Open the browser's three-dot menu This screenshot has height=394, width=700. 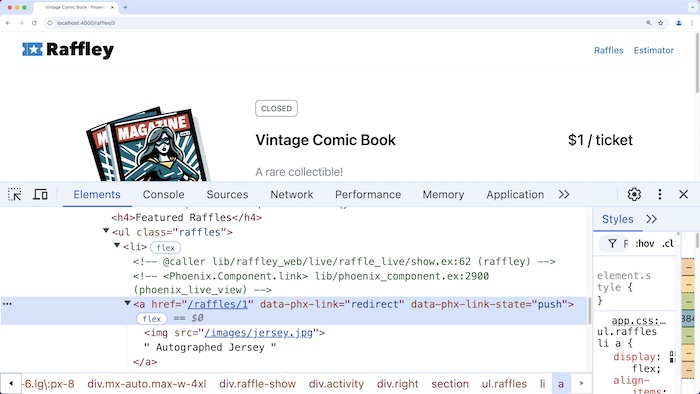[x=692, y=23]
